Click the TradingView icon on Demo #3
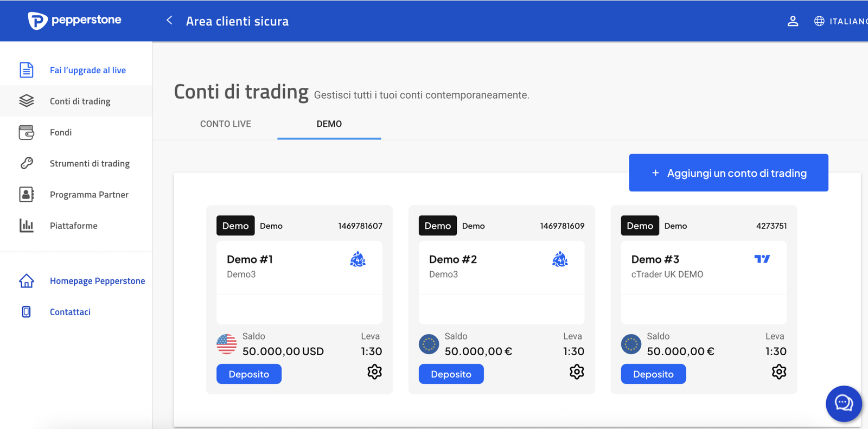Viewport: 868px width, 429px height. (x=762, y=259)
